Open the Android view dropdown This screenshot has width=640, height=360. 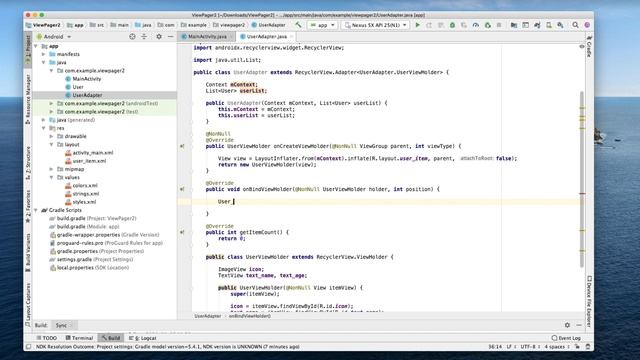[54, 36]
